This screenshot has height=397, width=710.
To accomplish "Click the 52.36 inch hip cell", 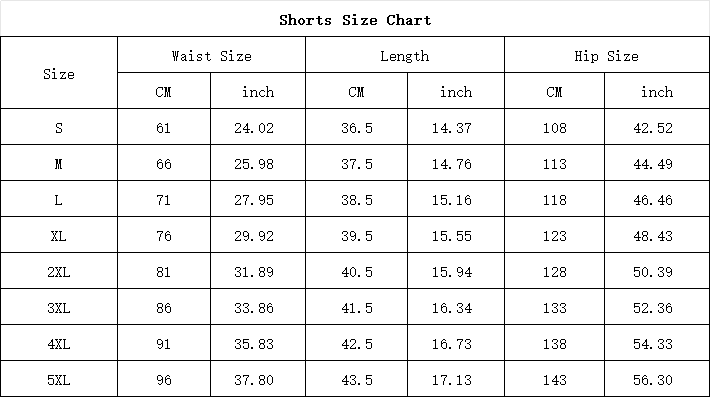I will pyautogui.click(x=657, y=307).
